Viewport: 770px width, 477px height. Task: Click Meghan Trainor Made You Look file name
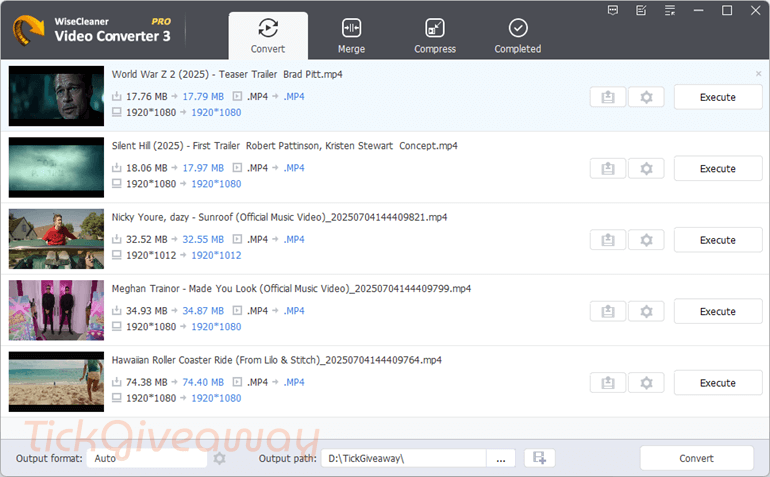(291, 289)
